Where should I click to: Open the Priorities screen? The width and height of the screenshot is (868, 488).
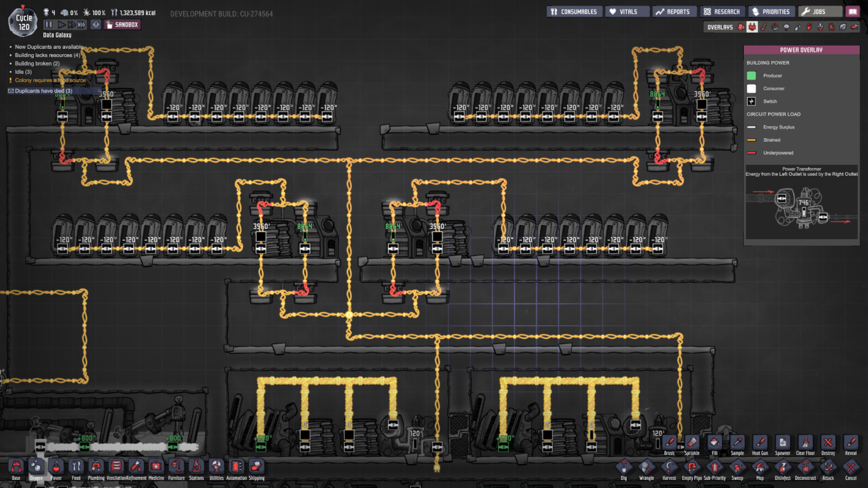point(771,12)
